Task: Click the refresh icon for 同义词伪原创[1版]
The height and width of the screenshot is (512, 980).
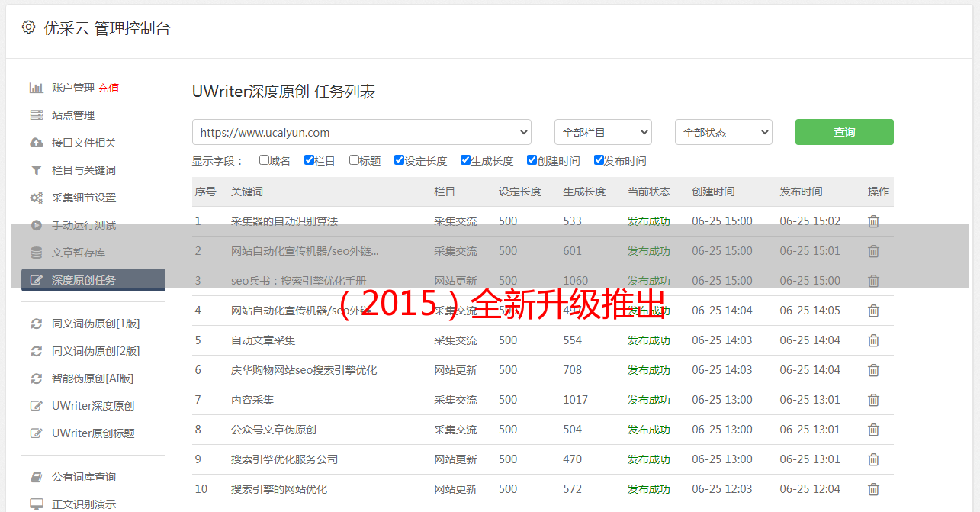Action: click(36, 324)
